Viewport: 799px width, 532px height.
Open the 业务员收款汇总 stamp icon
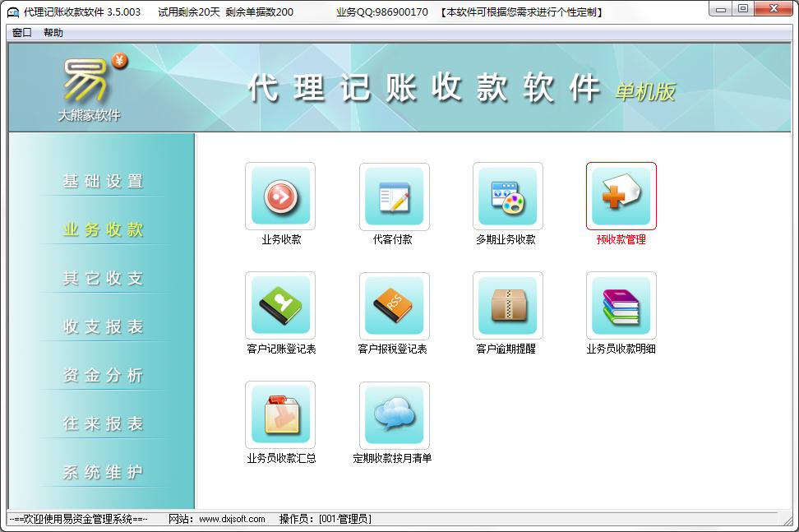(x=280, y=414)
